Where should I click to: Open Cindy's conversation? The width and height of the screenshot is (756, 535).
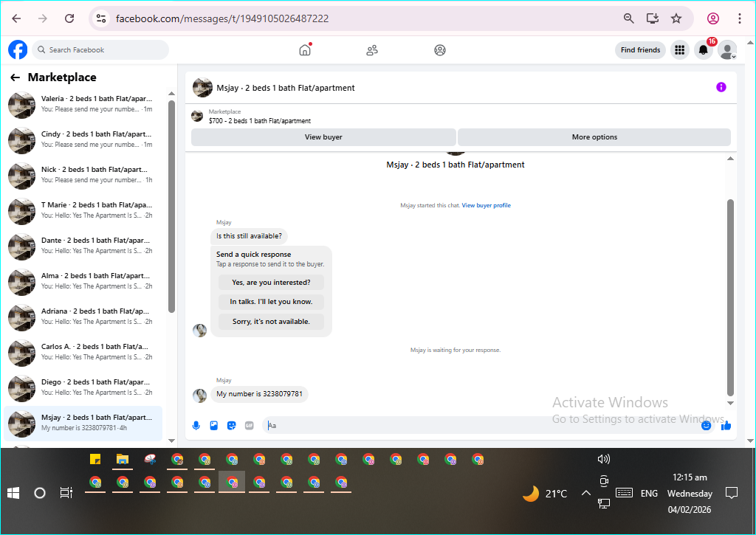[x=83, y=140]
